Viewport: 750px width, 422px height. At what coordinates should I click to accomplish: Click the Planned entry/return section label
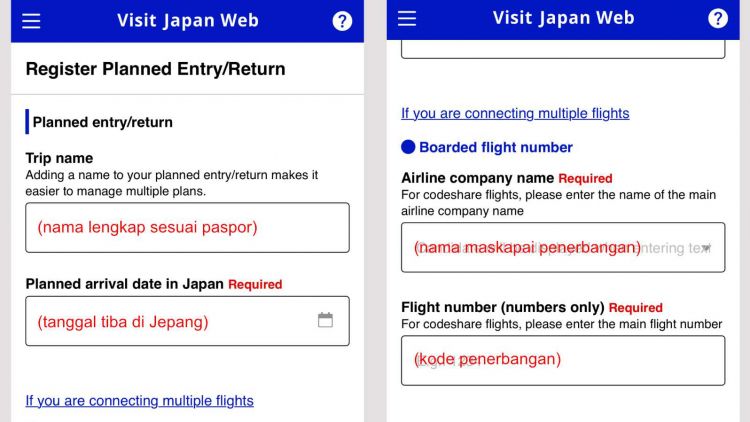click(102, 122)
